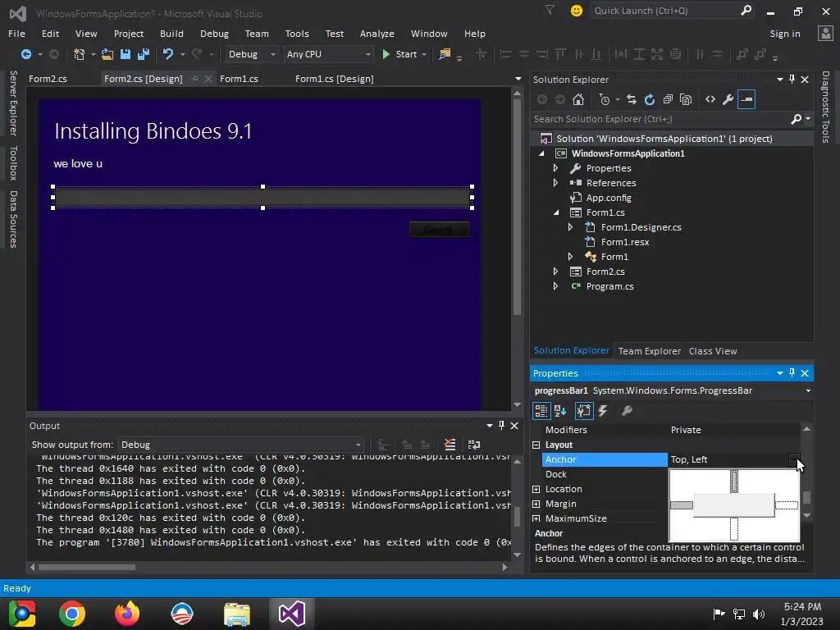Switch Properties grid to Categorized view
The width and height of the screenshot is (840, 630).
(541, 411)
